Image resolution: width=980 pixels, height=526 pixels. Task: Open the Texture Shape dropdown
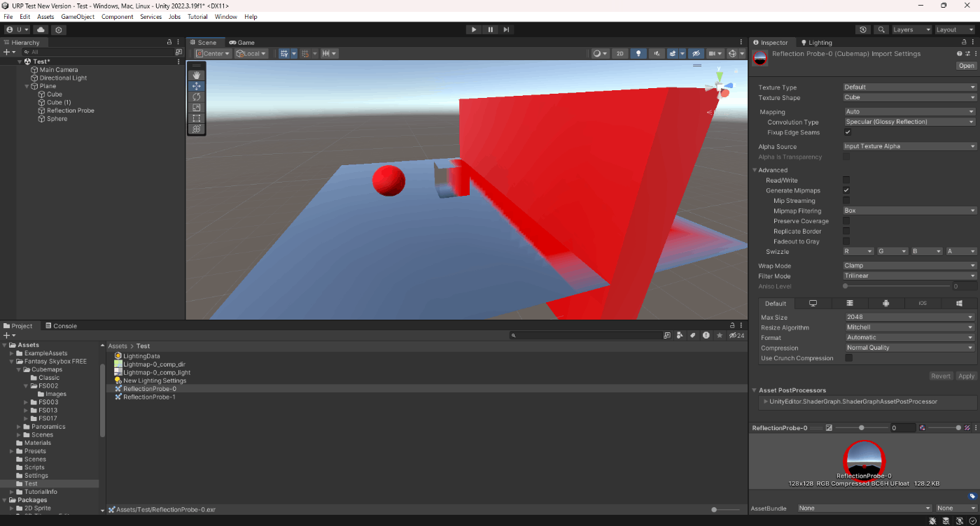(x=909, y=97)
